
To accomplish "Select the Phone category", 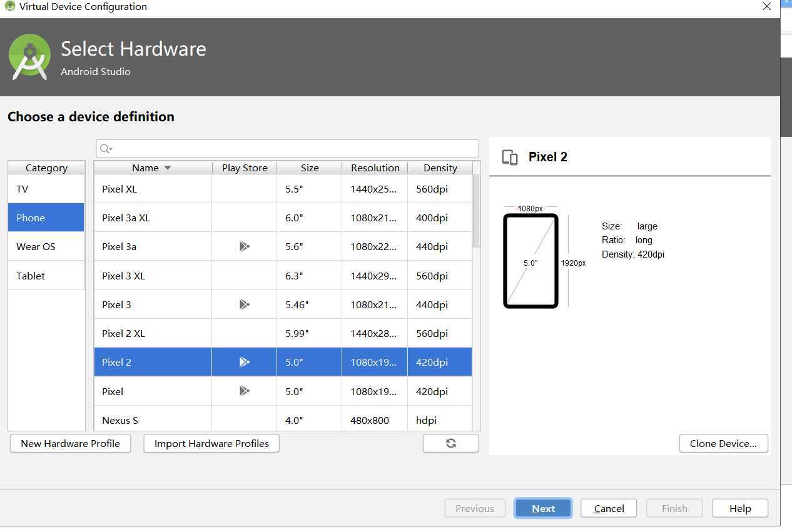I will click(46, 218).
